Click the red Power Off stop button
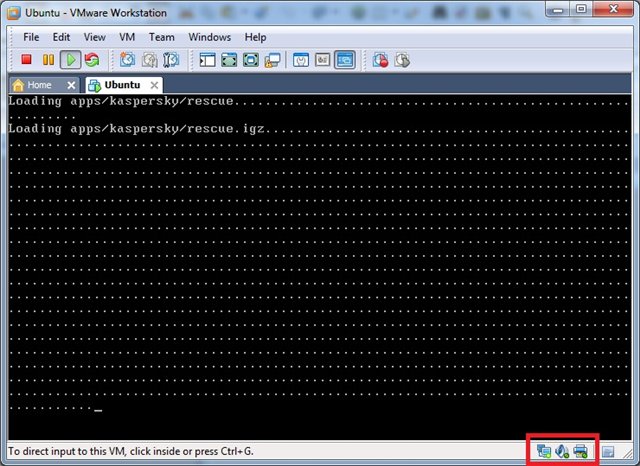 coord(27,60)
